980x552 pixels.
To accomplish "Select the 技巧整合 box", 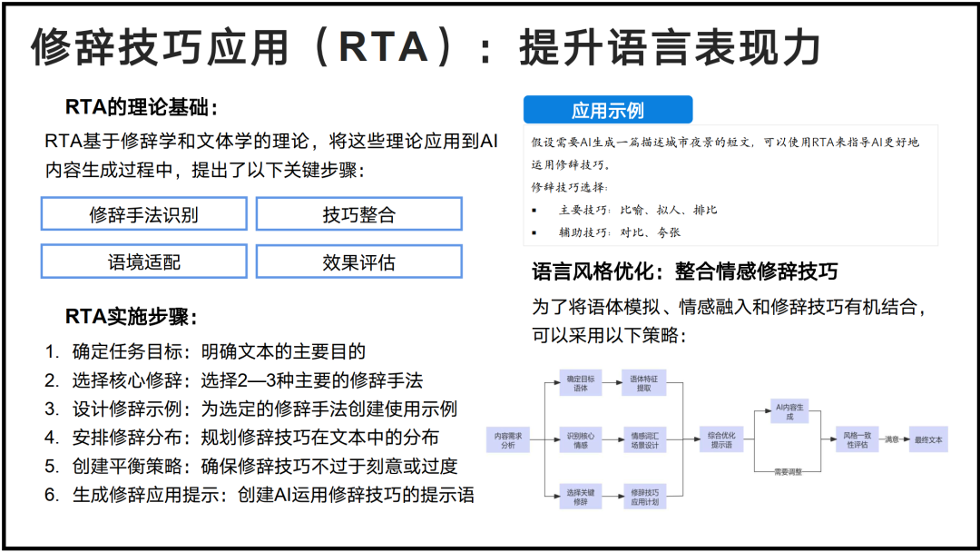I will [x=358, y=214].
